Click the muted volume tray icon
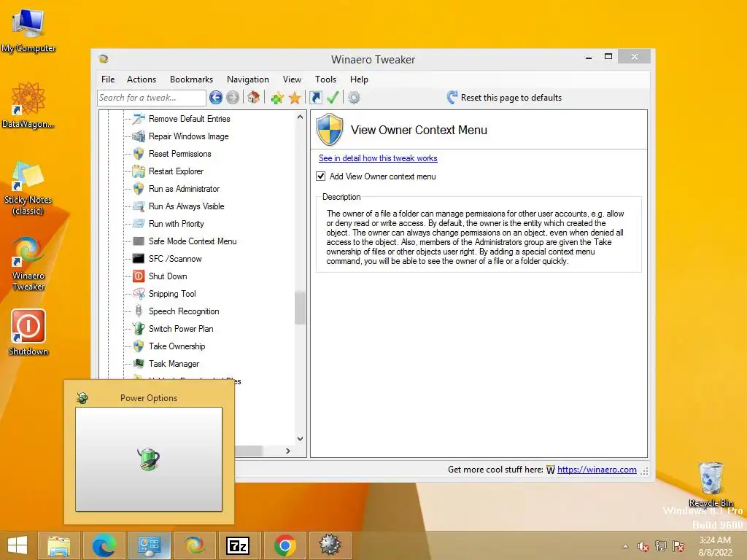Viewport: 747px width, 560px height. pyautogui.click(x=643, y=546)
